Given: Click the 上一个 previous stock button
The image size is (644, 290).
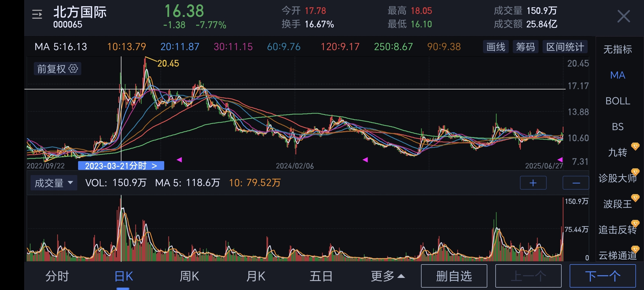Looking at the screenshot, I should tap(528, 276).
